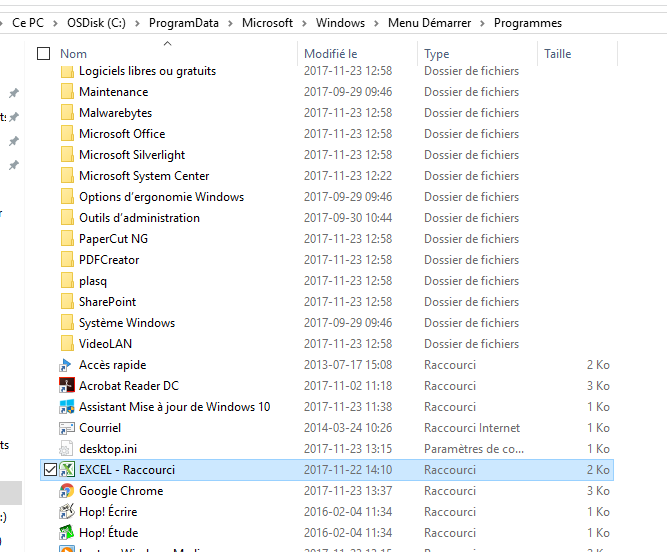
Task: Click the Hop! Écrire icon
Action: 66,512
